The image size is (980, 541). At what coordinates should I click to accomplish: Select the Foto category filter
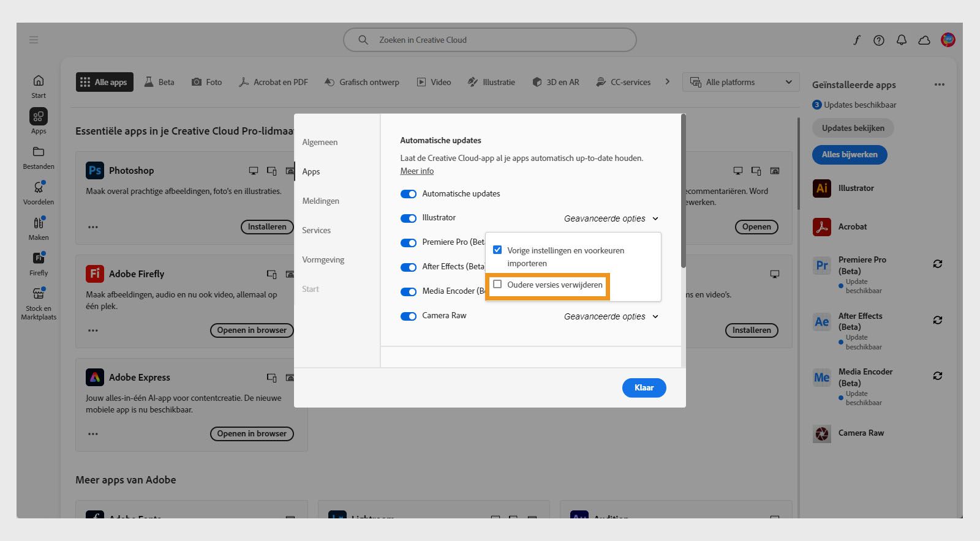click(207, 82)
